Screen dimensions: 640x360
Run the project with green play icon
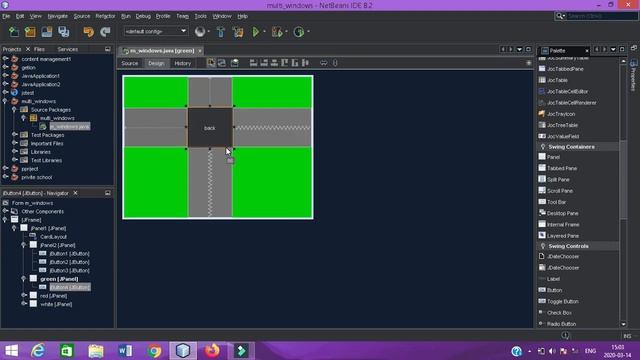256,32
